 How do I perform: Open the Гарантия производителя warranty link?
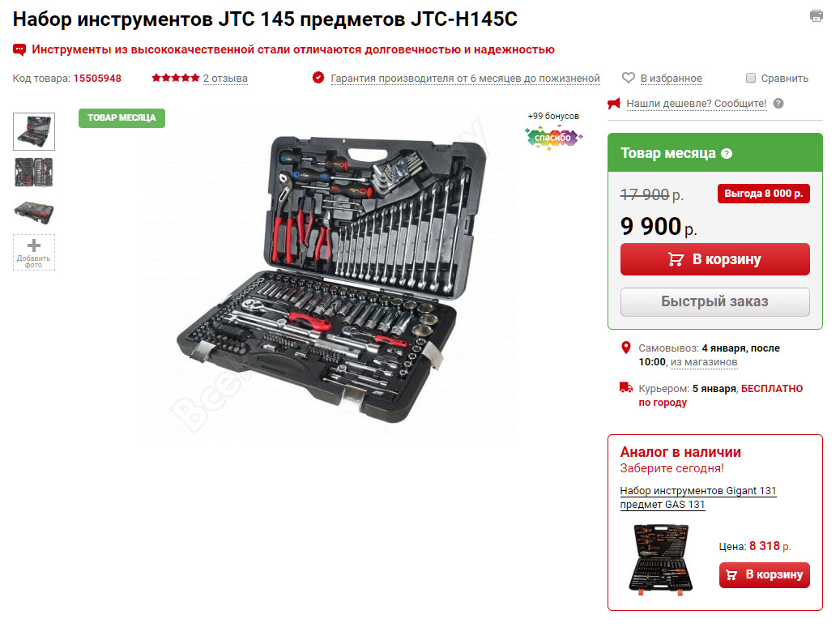pos(465,79)
